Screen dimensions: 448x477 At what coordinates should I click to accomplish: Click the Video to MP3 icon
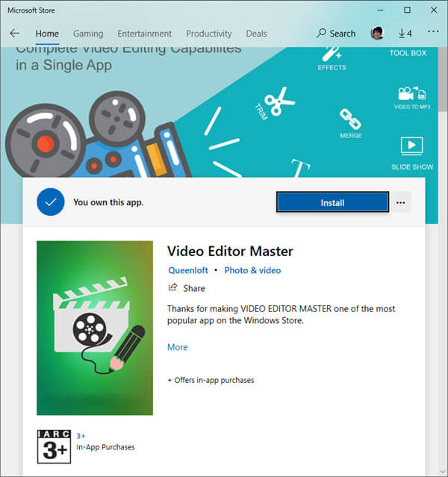click(x=412, y=93)
